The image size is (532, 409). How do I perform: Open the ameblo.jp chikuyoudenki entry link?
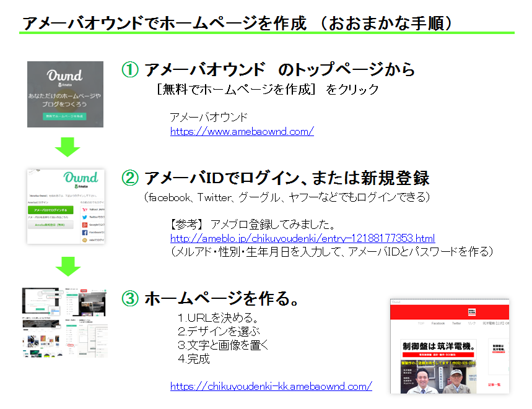tap(302, 238)
